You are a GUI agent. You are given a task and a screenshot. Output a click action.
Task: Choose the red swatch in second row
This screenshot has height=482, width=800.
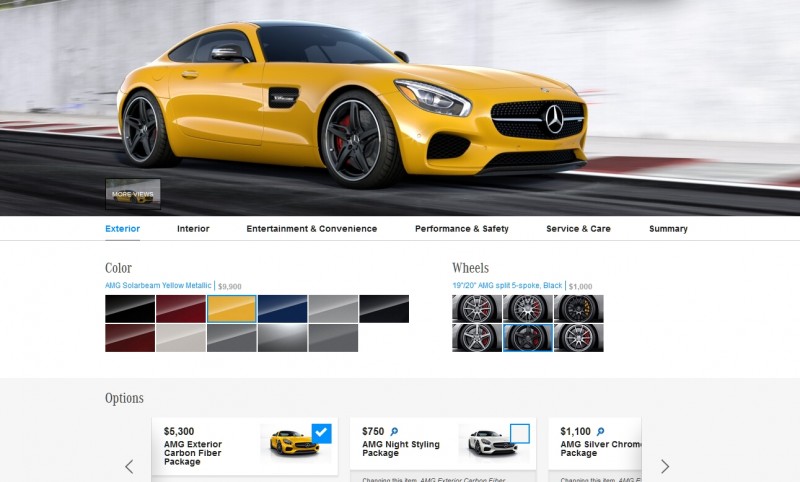click(x=130, y=338)
